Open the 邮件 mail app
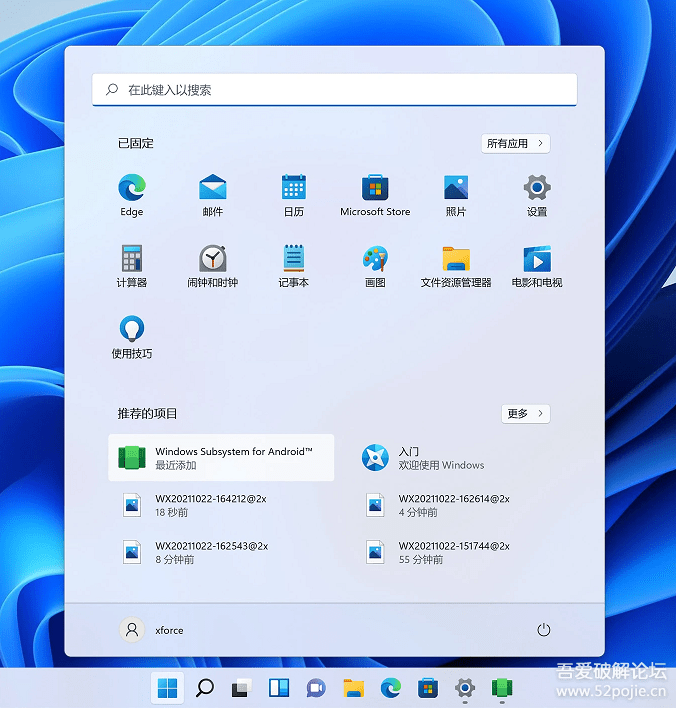Screen dimensions: 676x708 coord(212,195)
